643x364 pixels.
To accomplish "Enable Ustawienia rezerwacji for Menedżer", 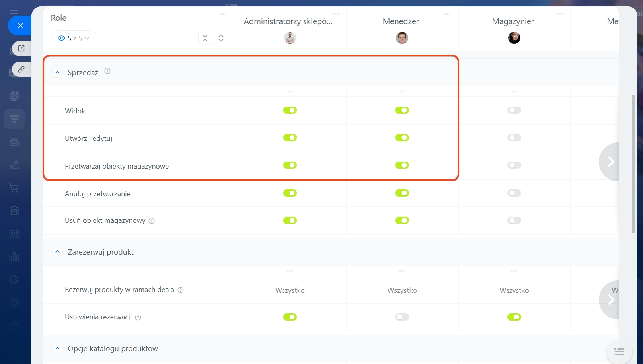I will coord(402,317).
